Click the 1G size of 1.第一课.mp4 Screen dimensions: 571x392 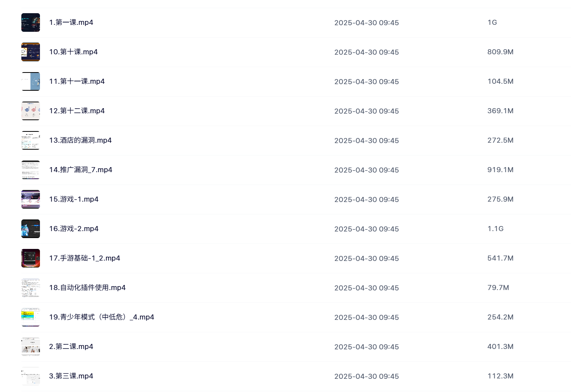(492, 22)
